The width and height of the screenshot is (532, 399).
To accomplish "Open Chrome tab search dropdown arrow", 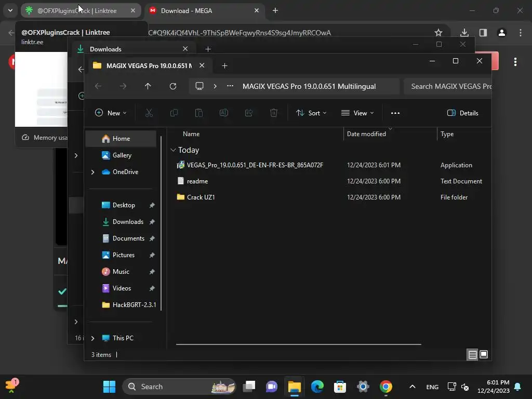I will point(10,10).
